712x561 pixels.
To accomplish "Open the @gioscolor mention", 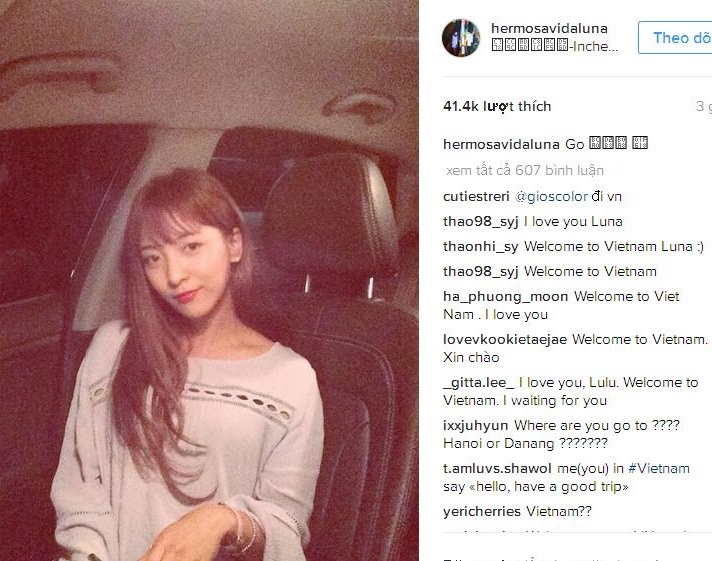I will [x=551, y=197].
